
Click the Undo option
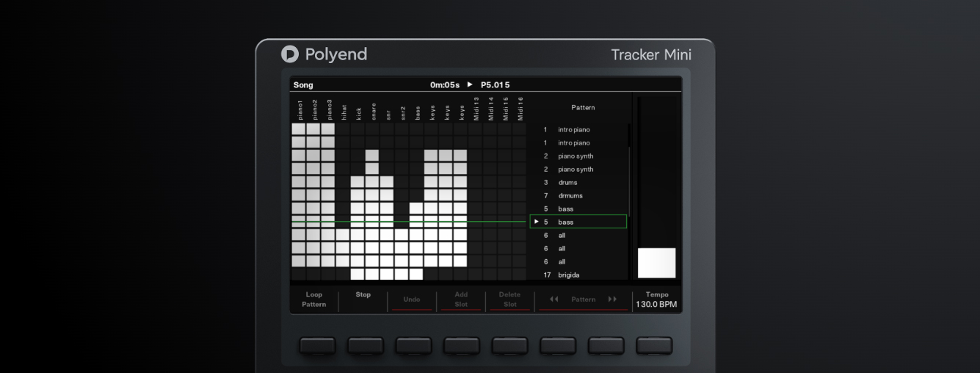coord(412,300)
